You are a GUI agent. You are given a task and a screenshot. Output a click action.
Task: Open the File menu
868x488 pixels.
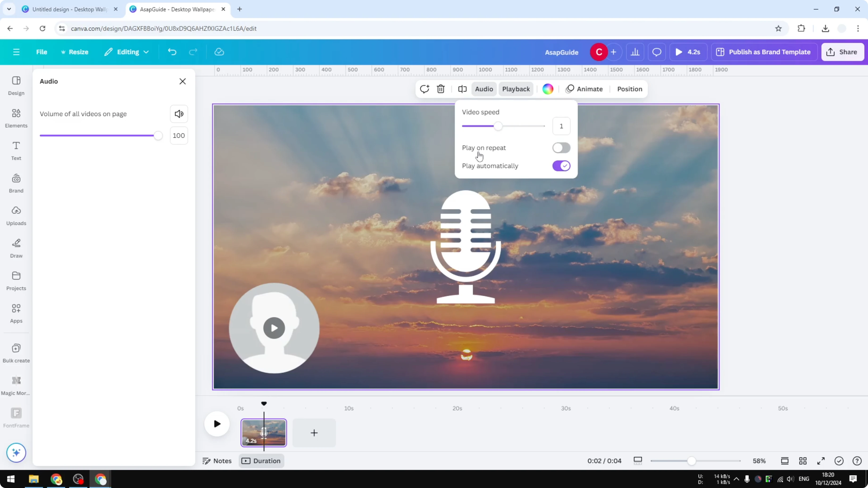coord(42,52)
